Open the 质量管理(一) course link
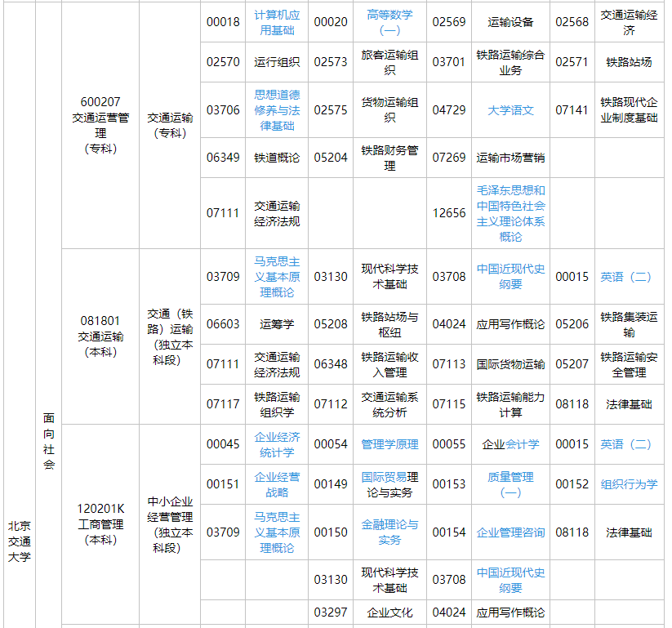This screenshot has height=628, width=672. (510, 484)
